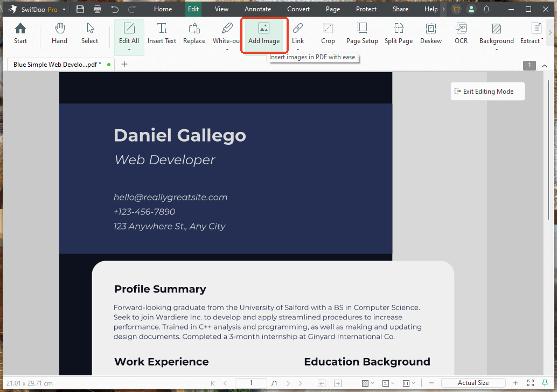This screenshot has width=557, height=392.
Task: Activate the Hand tool
Action: 59,34
